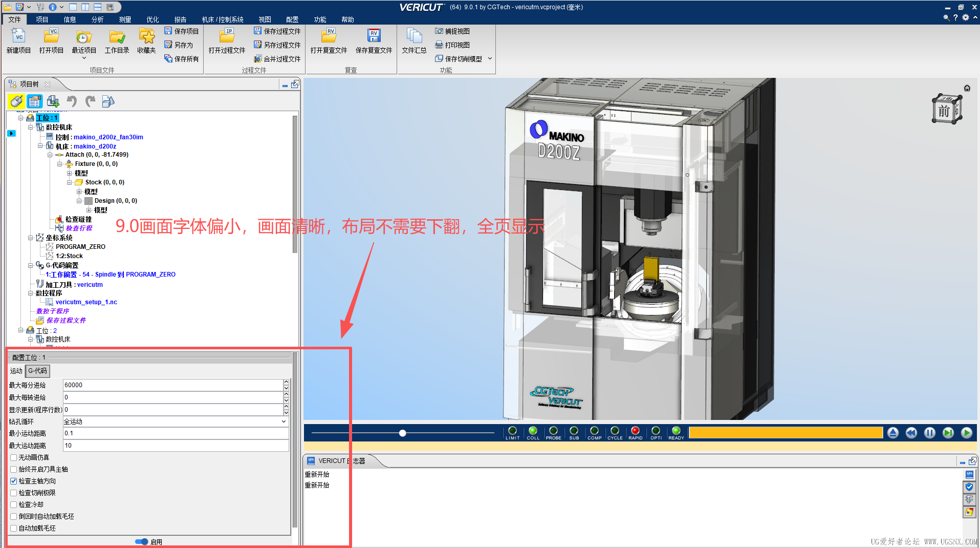The image size is (980, 548).
Task: Click the 最小运动距离 input field
Action: pyautogui.click(x=176, y=433)
